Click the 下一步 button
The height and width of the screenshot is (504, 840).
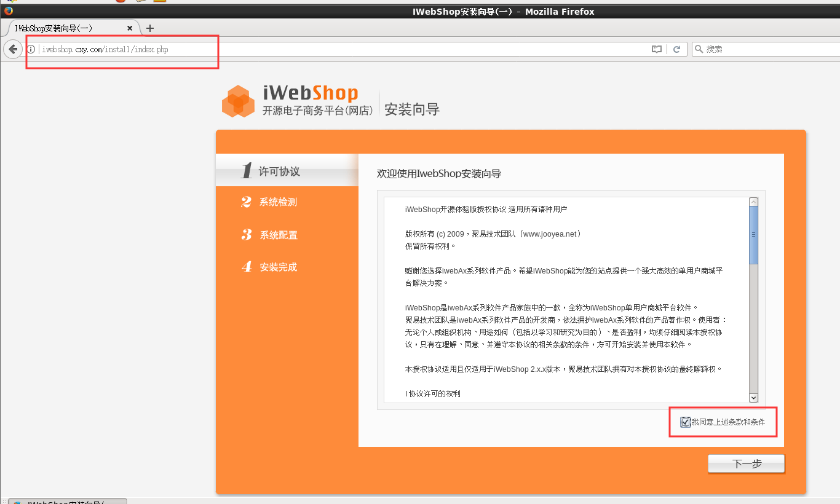coord(747,464)
